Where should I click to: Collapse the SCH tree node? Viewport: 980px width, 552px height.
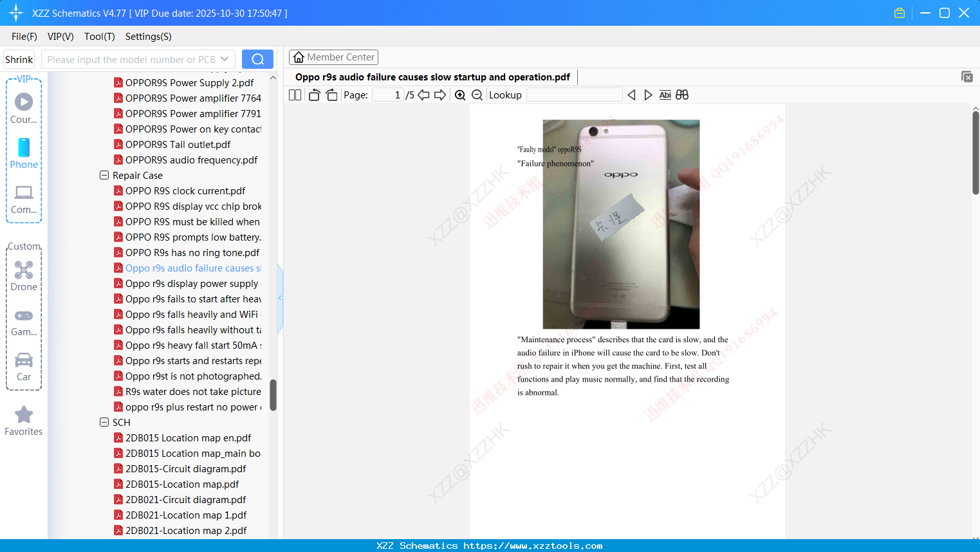coord(104,422)
